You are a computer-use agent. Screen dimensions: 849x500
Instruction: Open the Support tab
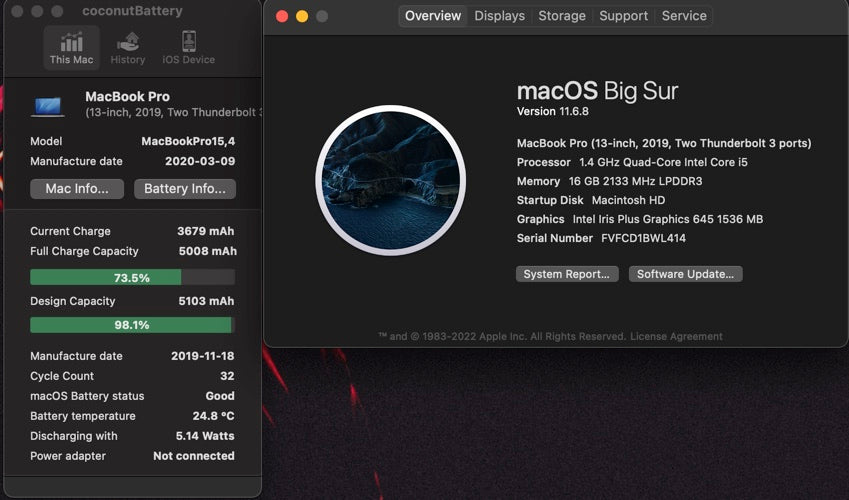click(x=623, y=16)
